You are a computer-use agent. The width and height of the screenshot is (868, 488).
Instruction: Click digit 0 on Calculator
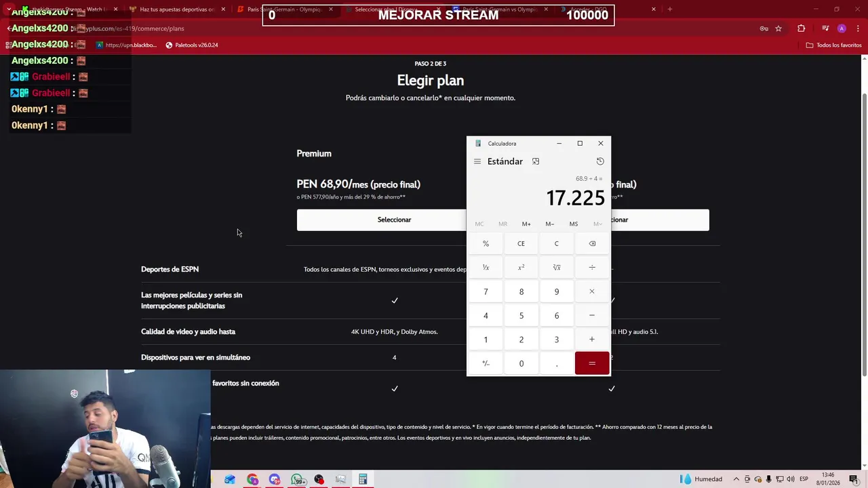(x=521, y=363)
